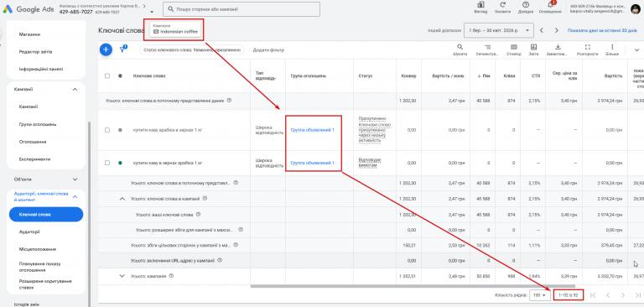Open the Більше three-dot menu
This screenshot has width=644, height=307.
[612, 47]
